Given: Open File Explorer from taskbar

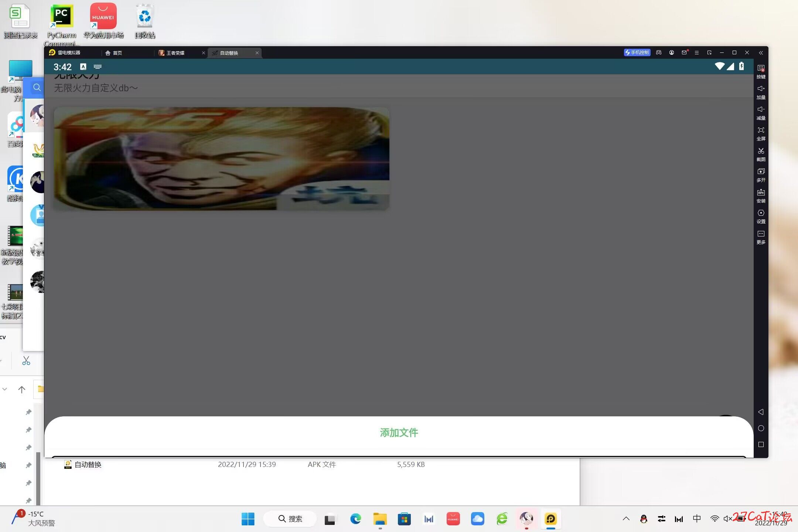Looking at the screenshot, I should (380, 519).
